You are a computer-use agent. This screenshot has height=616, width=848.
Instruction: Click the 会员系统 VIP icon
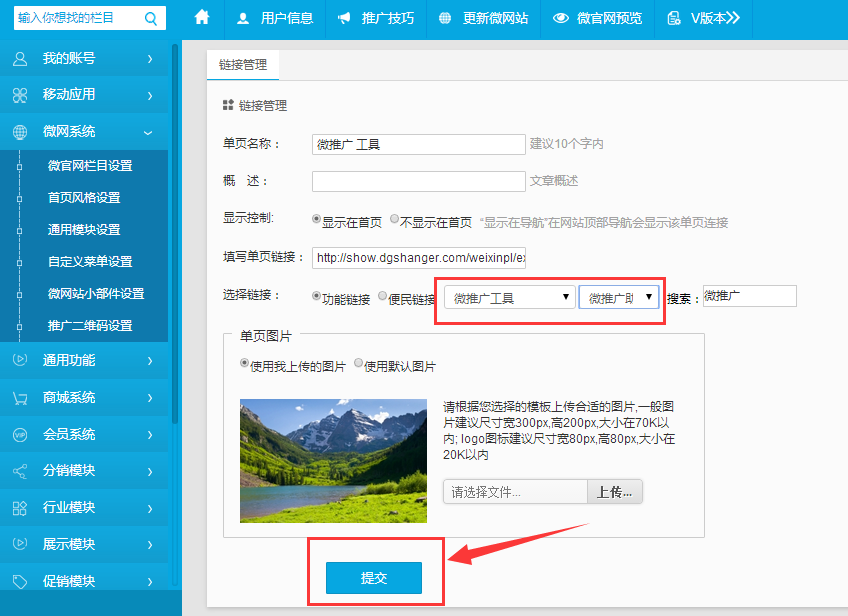point(20,435)
